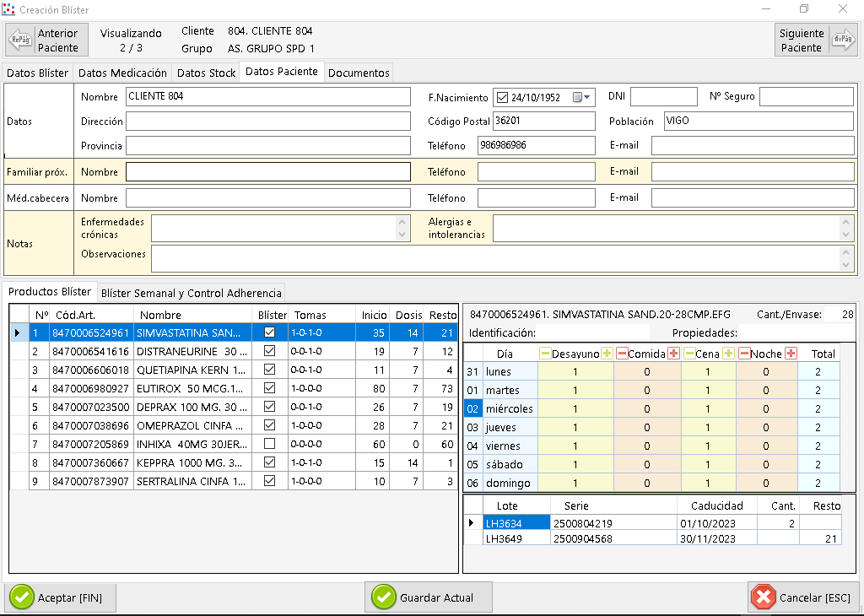Click the Aceptar [FIN] button
The image size is (864, 616).
[x=61, y=597]
